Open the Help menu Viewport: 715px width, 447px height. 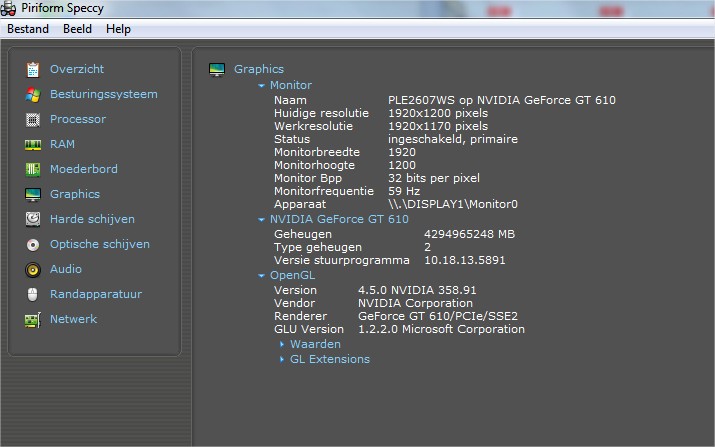[119, 29]
